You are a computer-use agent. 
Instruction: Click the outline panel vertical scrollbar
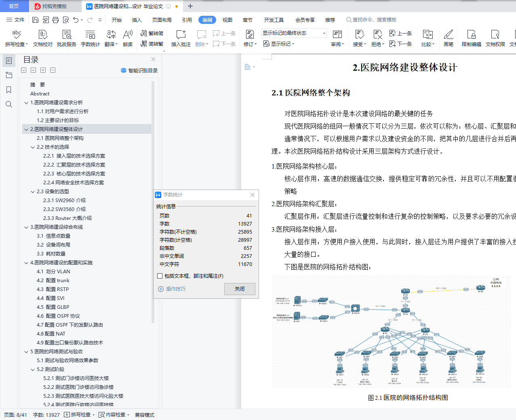[x=153, y=202]
